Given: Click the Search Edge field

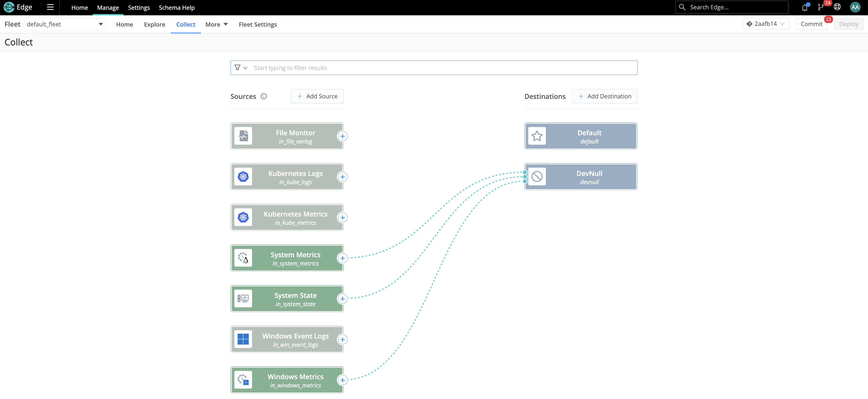Looking at the screenshot, I should pos(731,7).
